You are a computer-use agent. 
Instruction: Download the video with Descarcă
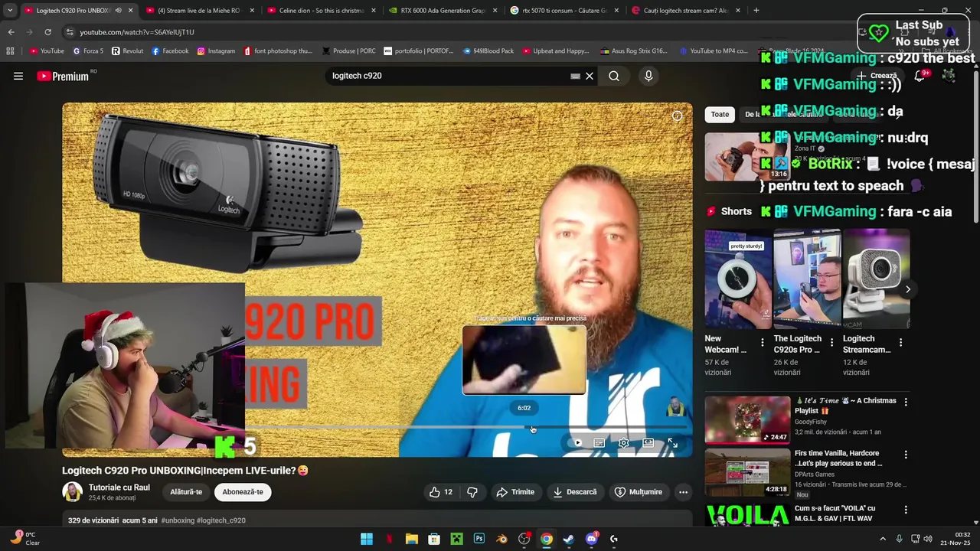575,492
